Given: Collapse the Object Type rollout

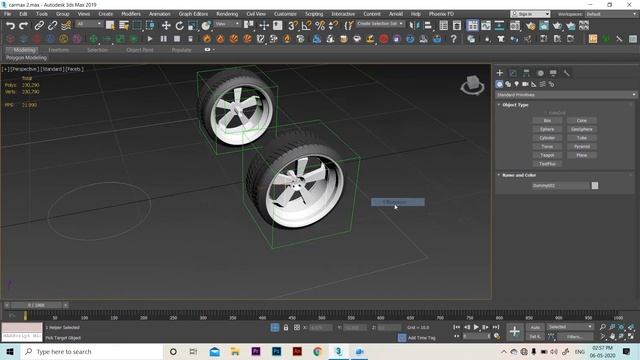Looking at the screenshot, I should [516, 105].
